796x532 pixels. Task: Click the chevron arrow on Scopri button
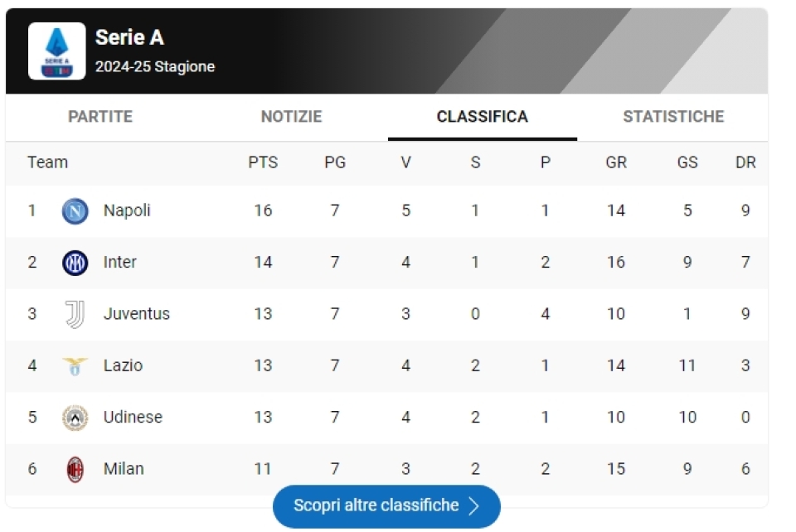[474, 505]
